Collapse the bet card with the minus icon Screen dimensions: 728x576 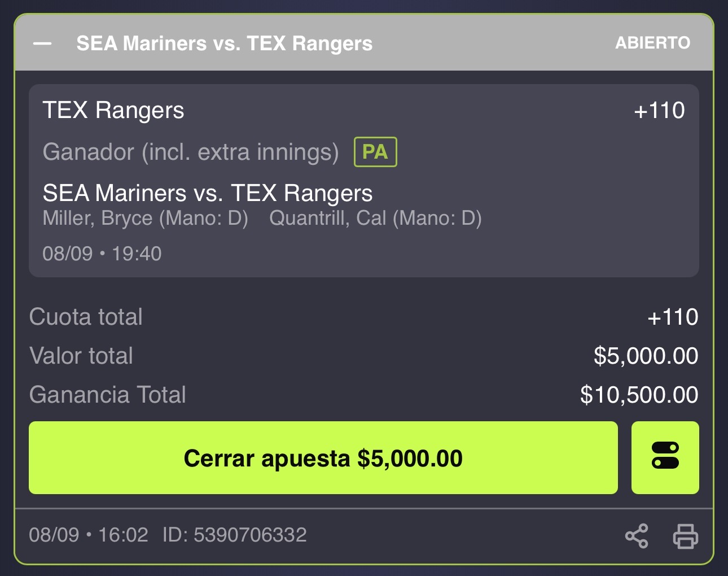pyautogui.click(x=42, y=43)
